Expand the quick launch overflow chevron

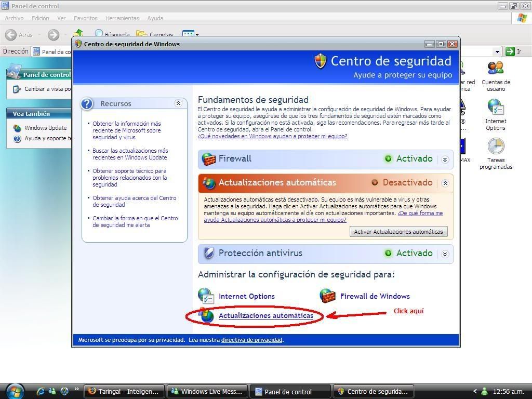click(x=77, y=389)
